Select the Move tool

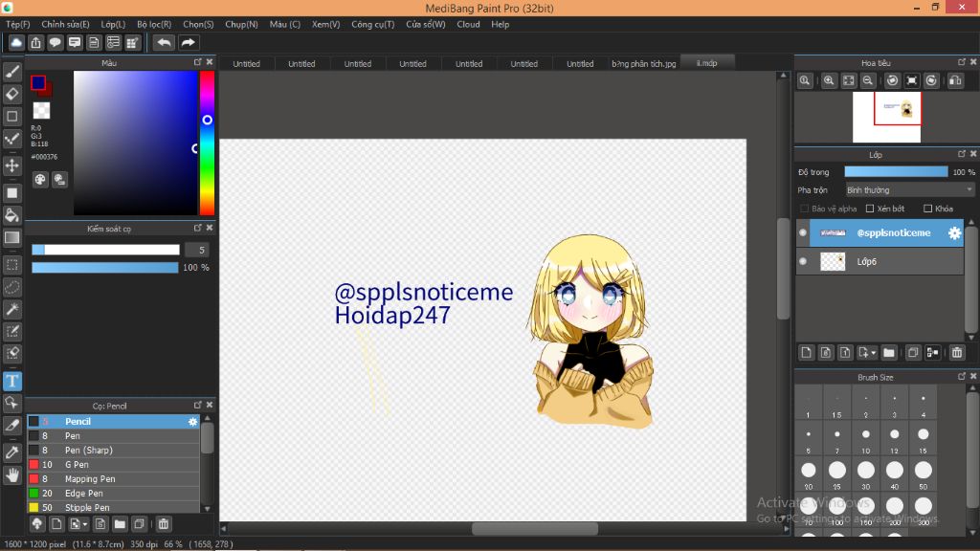point(11,165)
